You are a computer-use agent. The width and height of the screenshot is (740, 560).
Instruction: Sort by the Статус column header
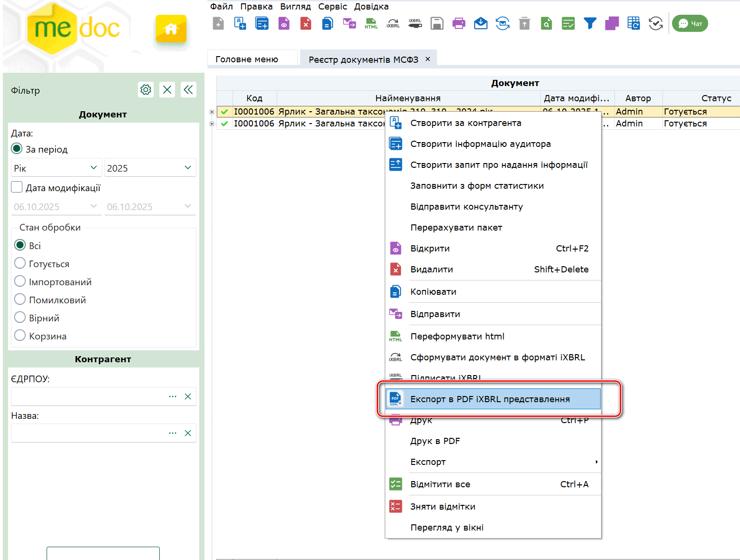[701, 98]
